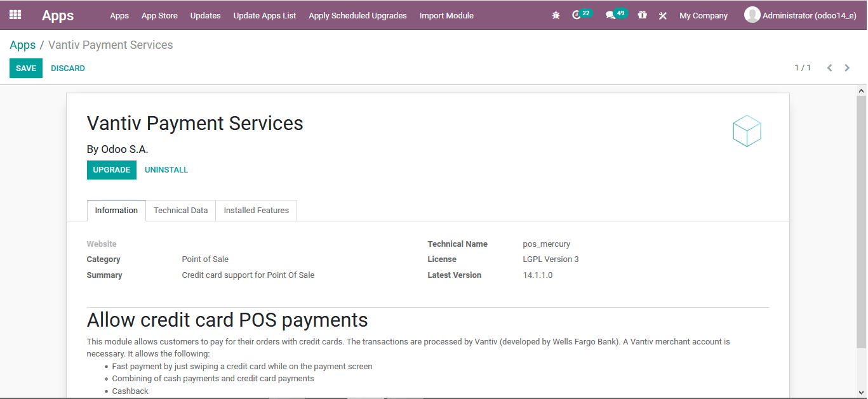Image resolution: width=868 pixels, height=399 pixels.
Task: Switch to the Information tab
Action: click(116, 210)
